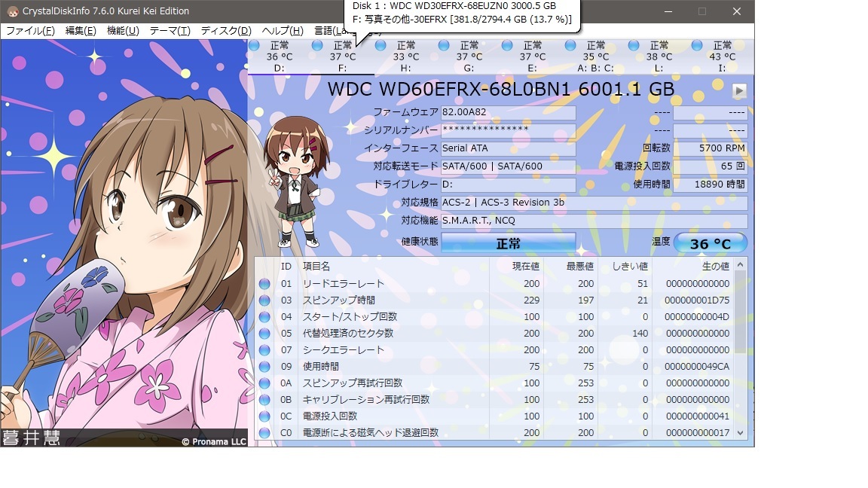Select disk G: tab
Image resolution: width=868 pixels, height=488 pixels.
point(469,56)
